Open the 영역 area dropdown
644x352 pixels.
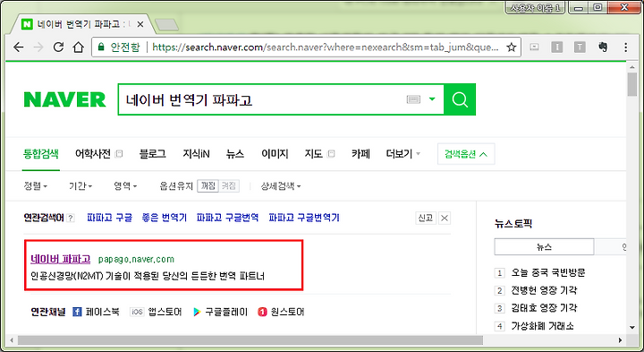coord(125,186)
